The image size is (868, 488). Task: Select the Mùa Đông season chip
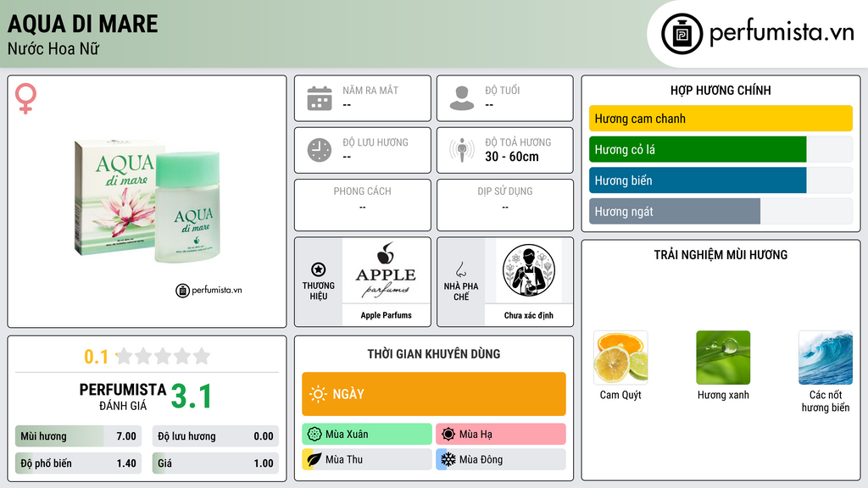[501, 459]
